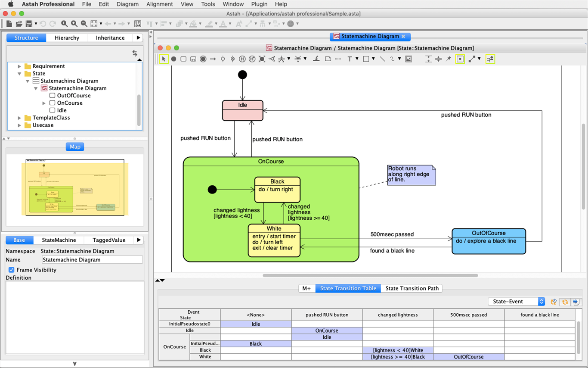Click the fit-to-window zoom icon
The width and height of the screenshot is (588, 368).
[94, 24]
